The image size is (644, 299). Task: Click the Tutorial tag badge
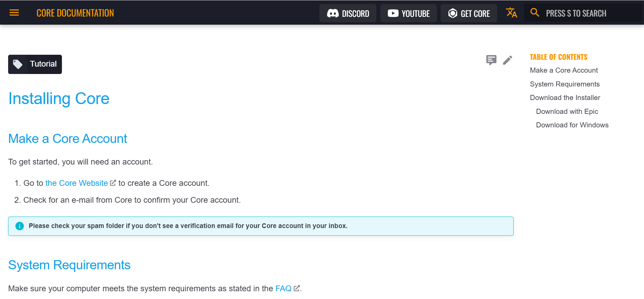35,64
